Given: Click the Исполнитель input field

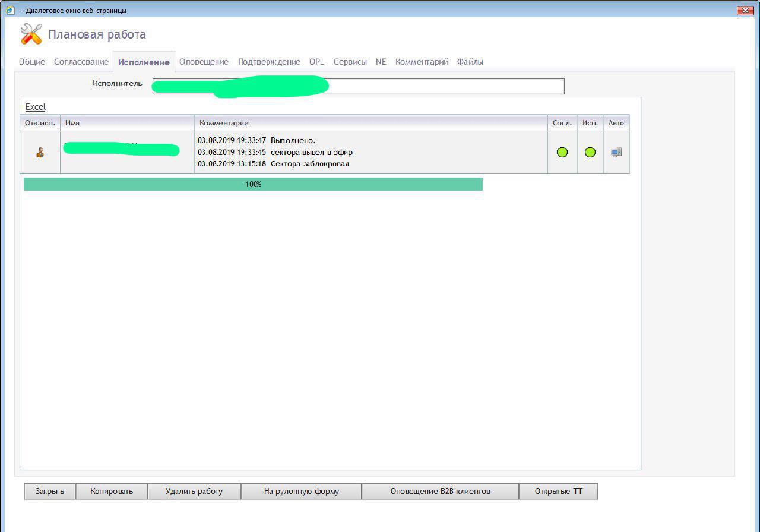Looking at the screenshot, I should 358,86.
